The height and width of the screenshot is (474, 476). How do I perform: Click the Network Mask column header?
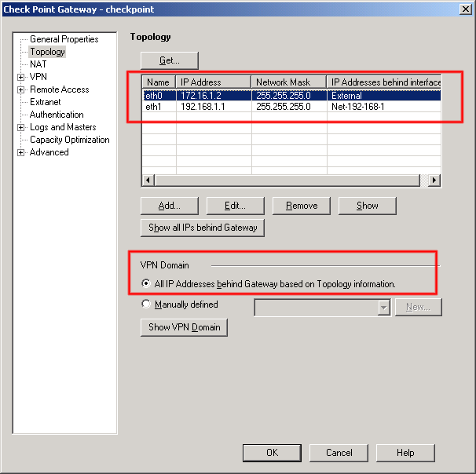[x=289, y=82]
